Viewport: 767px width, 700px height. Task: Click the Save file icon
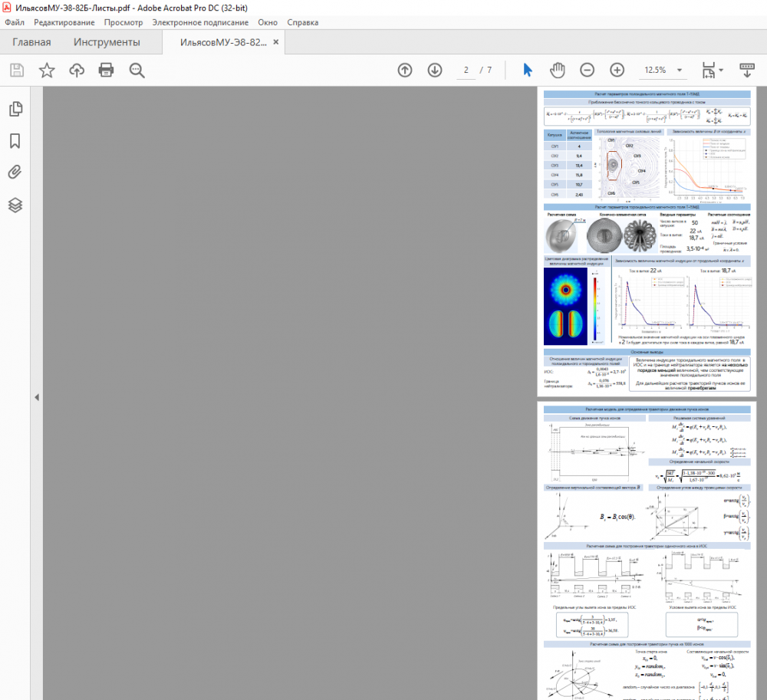pyautogui.click(x=17, y=71)
